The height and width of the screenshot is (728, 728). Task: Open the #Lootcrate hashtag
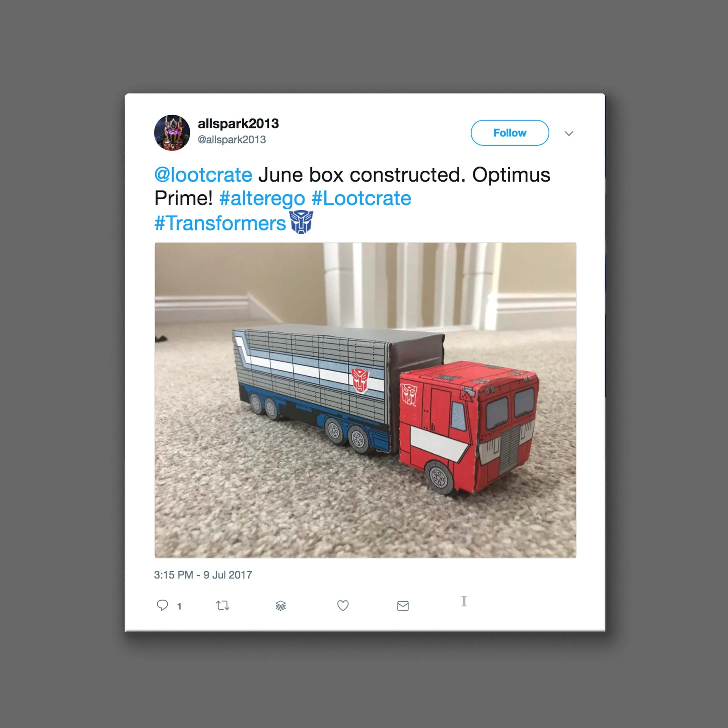[361, 198]
